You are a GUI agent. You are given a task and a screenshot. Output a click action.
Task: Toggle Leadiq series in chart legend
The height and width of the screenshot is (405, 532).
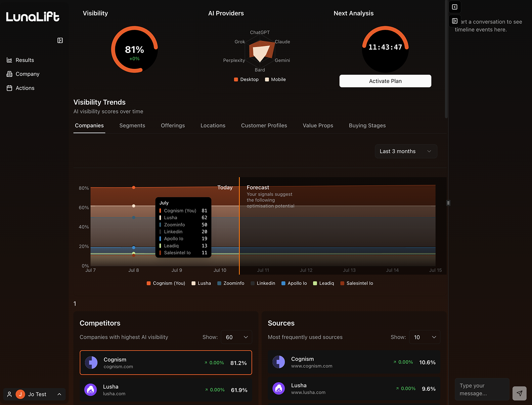click(323, 283)
